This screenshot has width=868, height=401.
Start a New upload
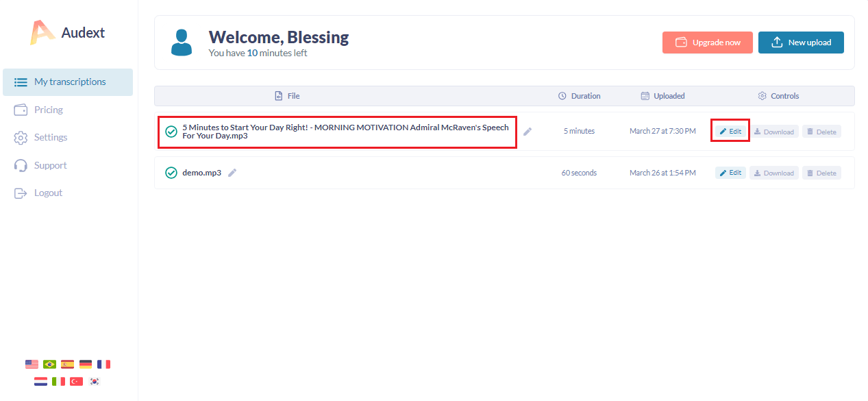click(801, 42)
